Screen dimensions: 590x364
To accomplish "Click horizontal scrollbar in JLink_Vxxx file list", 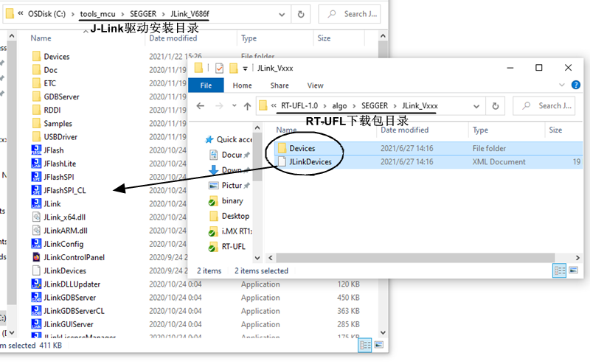I will click(x=415, y=258).
